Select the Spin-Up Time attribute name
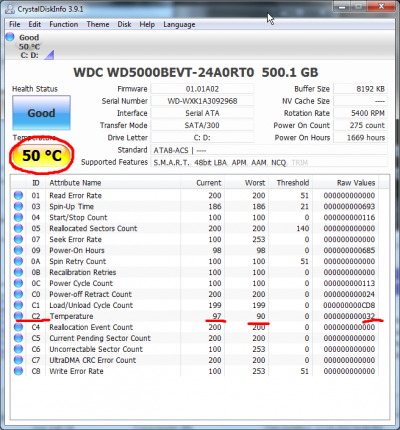The image size is (400, 430). tap(71, 207)
